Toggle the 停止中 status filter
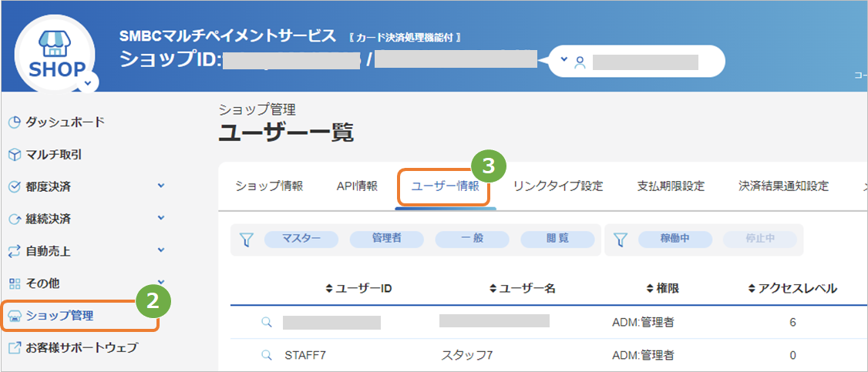Viewport: 868px width, 372px height. (760, 239)
